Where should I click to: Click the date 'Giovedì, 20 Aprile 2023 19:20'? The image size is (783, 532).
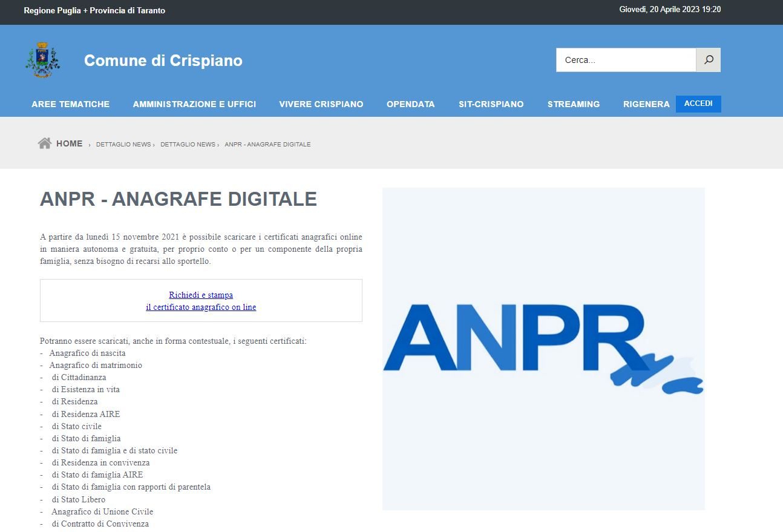670,10
